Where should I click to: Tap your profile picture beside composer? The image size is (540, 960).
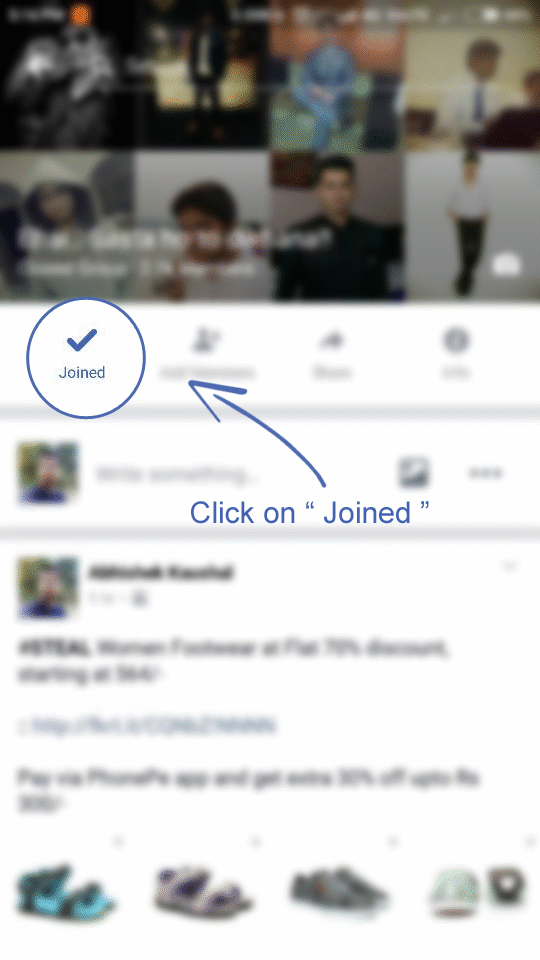(48, 473)
